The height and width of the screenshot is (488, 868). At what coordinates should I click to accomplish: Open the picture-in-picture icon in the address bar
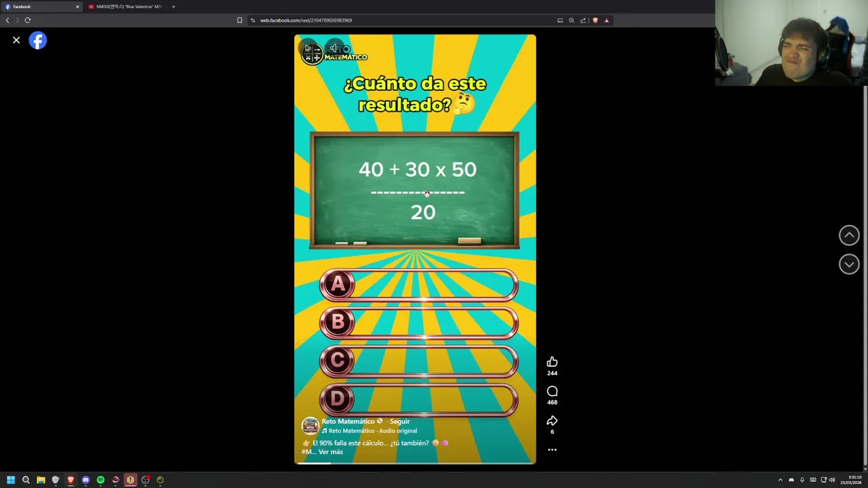[560, 20]
